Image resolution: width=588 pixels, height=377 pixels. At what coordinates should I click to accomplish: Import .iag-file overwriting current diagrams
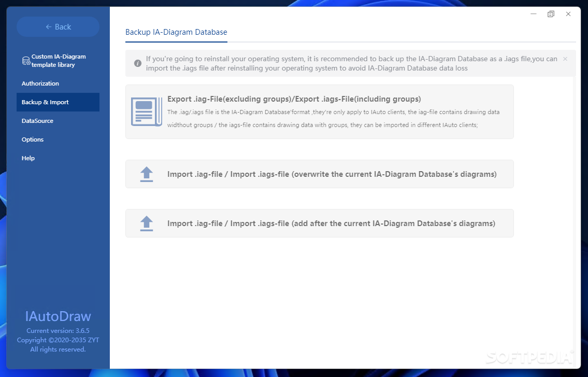[320, 174]
